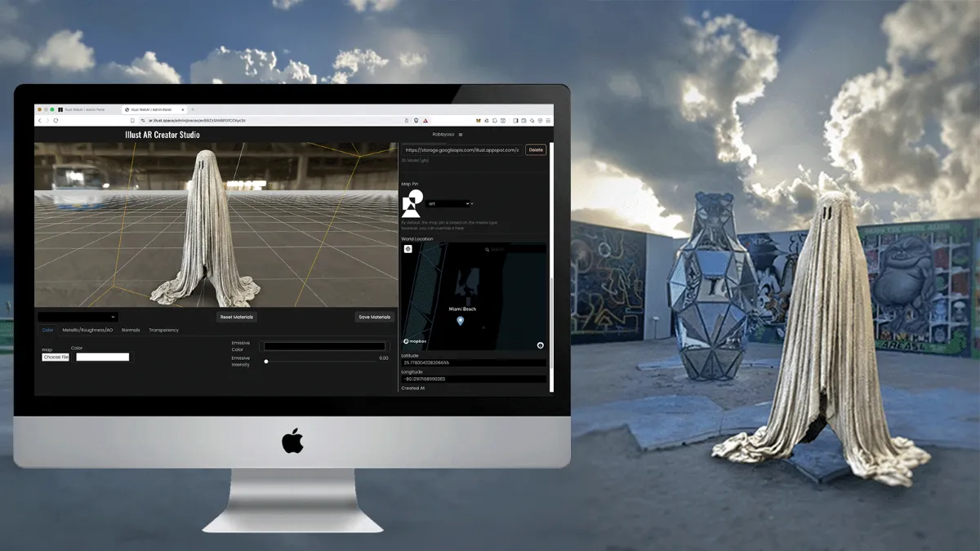Click the Robbyoso username
The width and height of the screenshot is (980, 551).
point(443,135)
